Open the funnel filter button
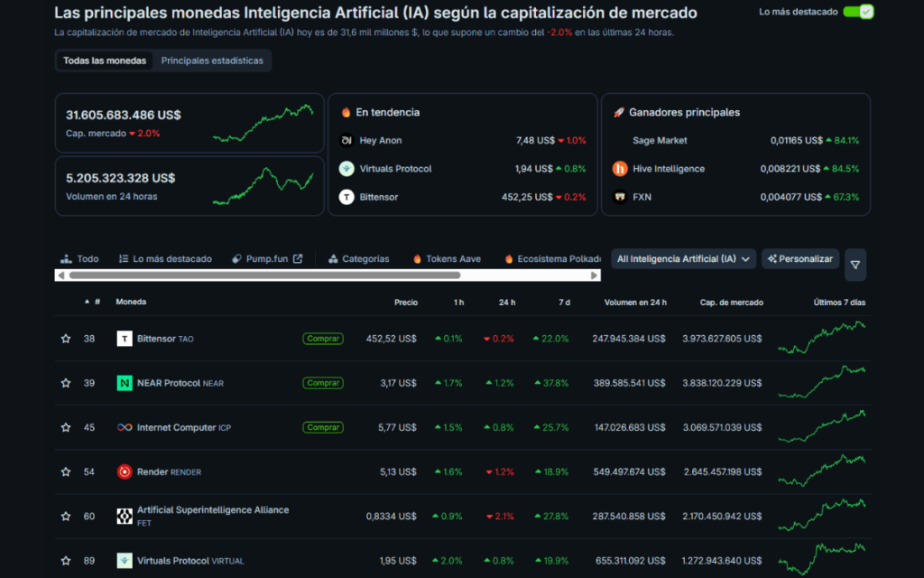Image resolution: width=924 pixels, height=578 pixels. click(855, 265)
